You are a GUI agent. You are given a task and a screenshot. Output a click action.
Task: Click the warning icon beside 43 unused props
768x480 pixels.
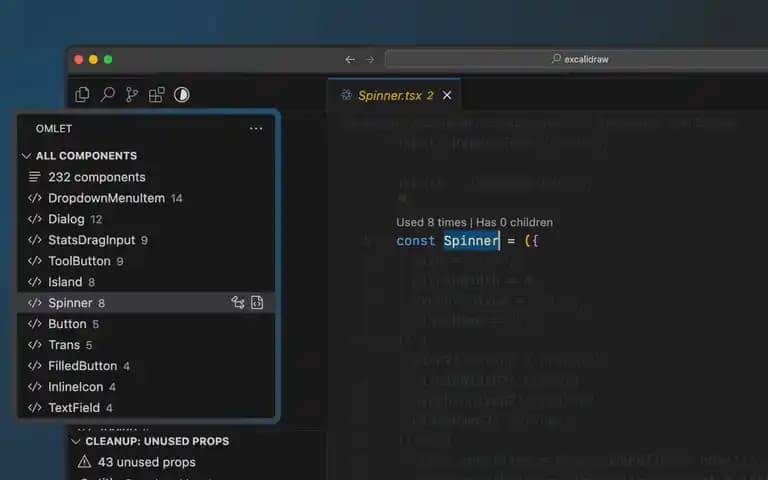(x=84, y=462)
